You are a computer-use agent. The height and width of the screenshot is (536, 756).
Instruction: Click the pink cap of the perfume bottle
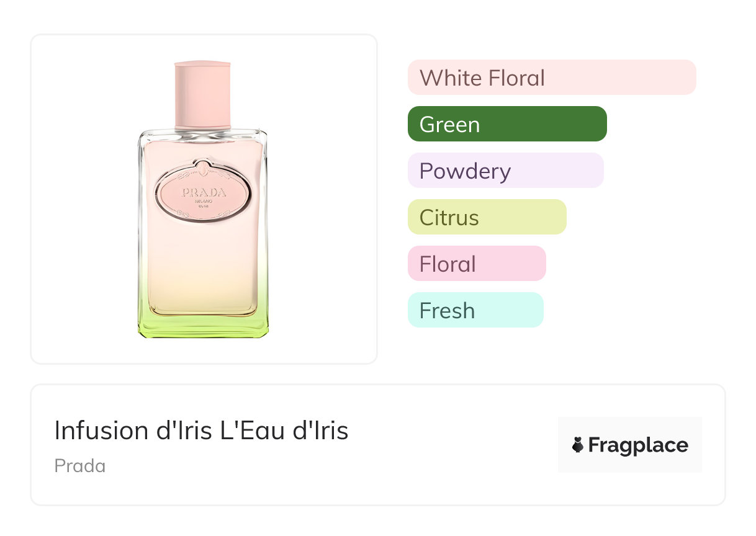point(202,94)
